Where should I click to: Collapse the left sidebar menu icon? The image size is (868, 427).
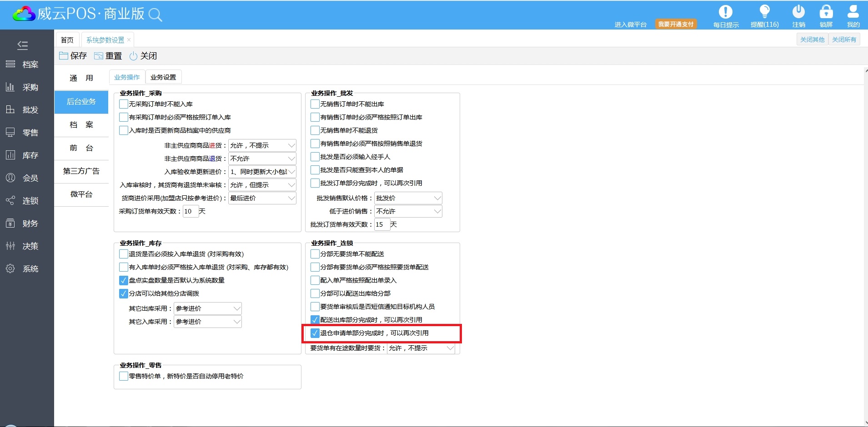click(22, 45)
